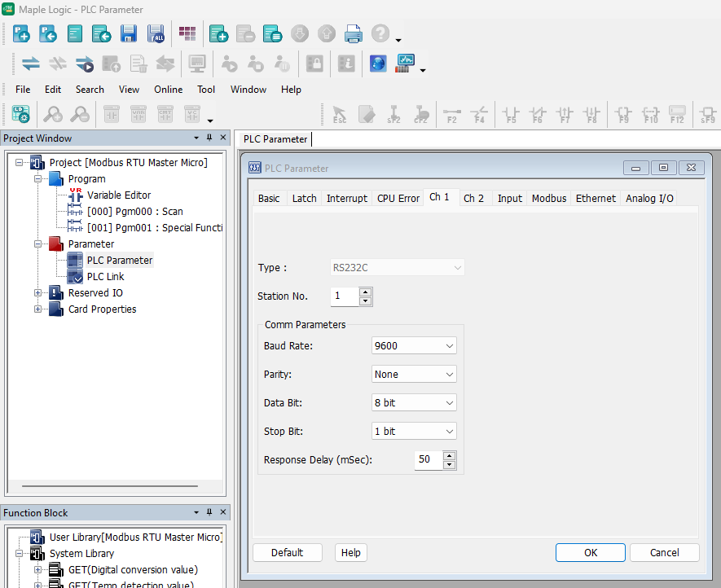This screenshot has width=721, height=588.
Task: Switch to the Basic tab
Action: tap(269, 198)
